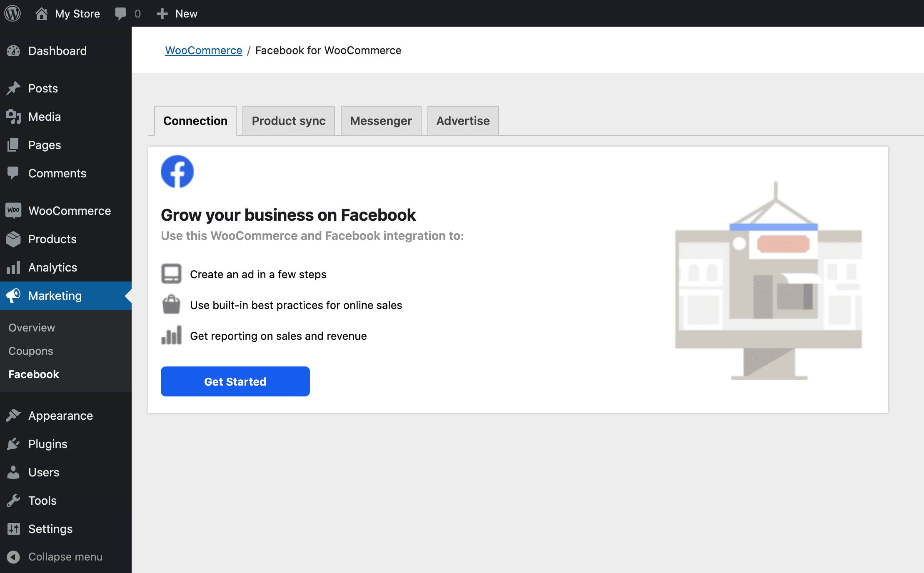924x573 pixels.
Task: Open the Products menu item
Action: click(x=66, y=239)
